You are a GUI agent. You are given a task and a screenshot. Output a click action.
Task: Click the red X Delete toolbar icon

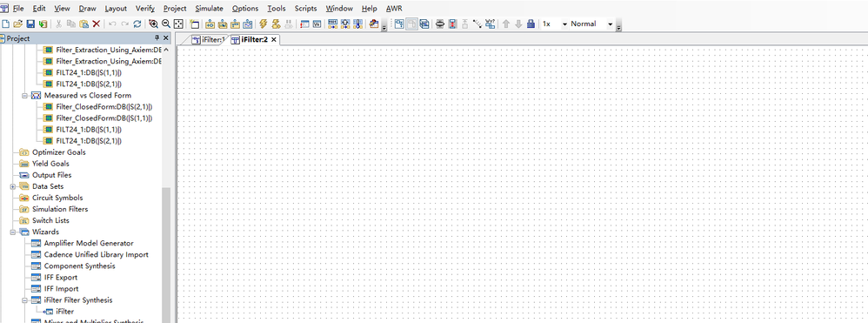[97, 24]
